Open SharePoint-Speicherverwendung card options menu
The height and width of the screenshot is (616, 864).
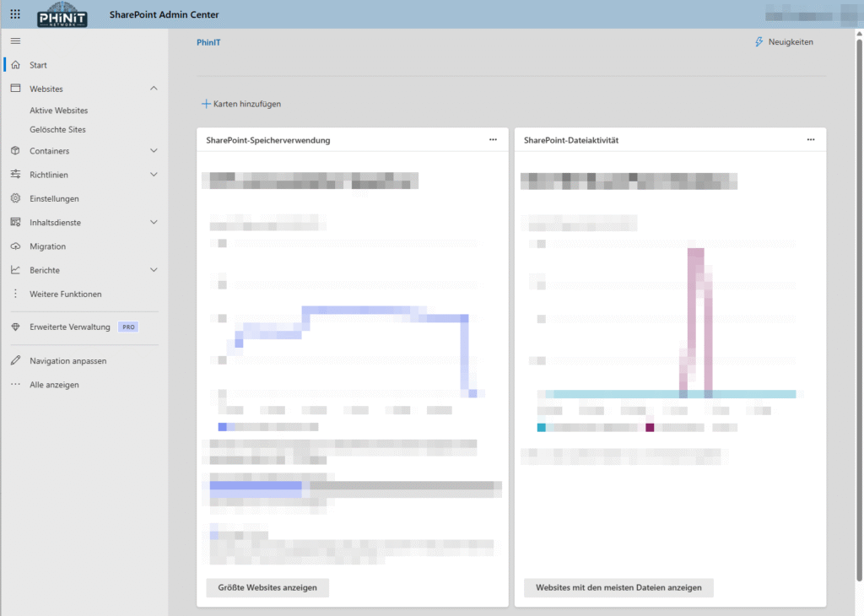[x=493, y=139]
